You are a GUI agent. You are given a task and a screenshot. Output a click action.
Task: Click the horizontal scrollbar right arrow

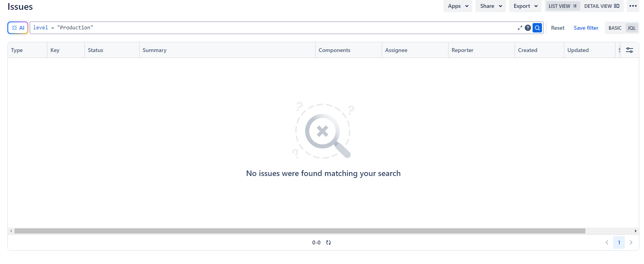635,231
